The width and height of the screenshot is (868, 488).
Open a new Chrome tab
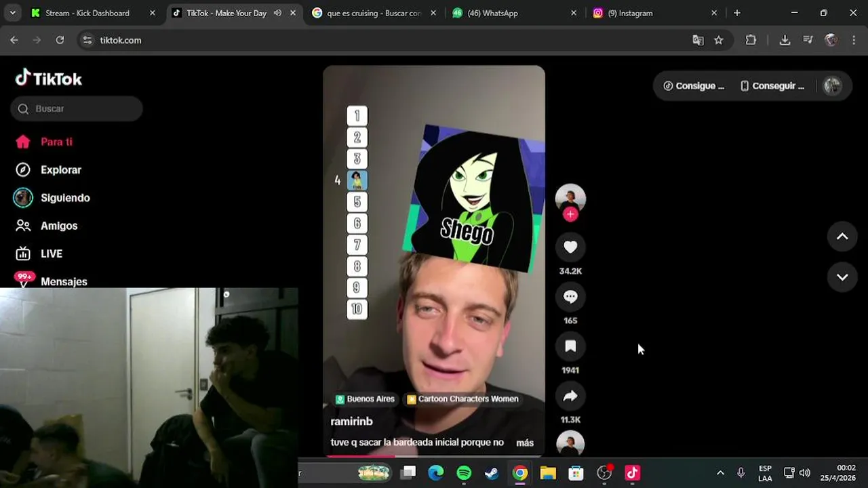pyautogui.click(x=737, y=13)
